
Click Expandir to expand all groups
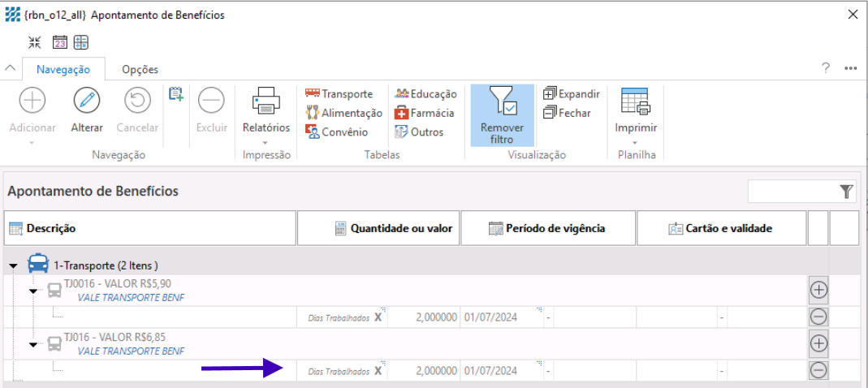[572, 94]
